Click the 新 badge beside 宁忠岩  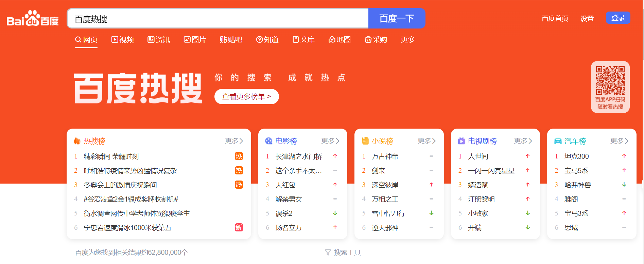pos(239,227)
